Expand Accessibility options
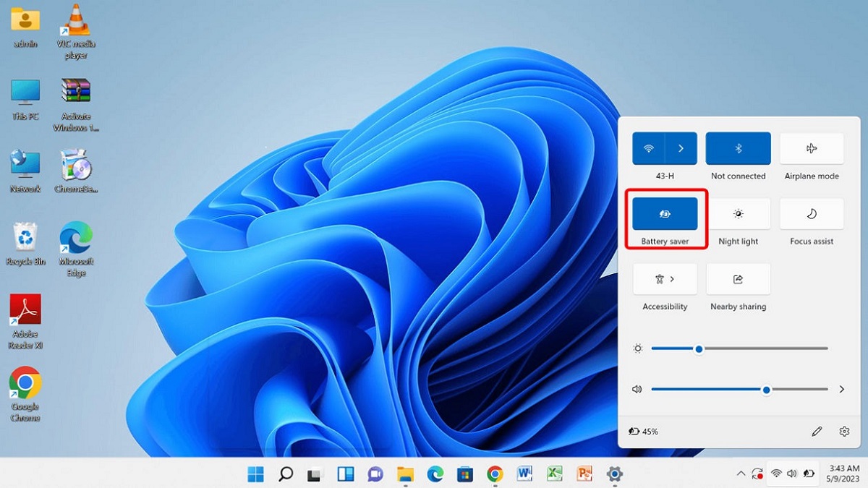The image size is (868, 488). click(x=664, y=279)
